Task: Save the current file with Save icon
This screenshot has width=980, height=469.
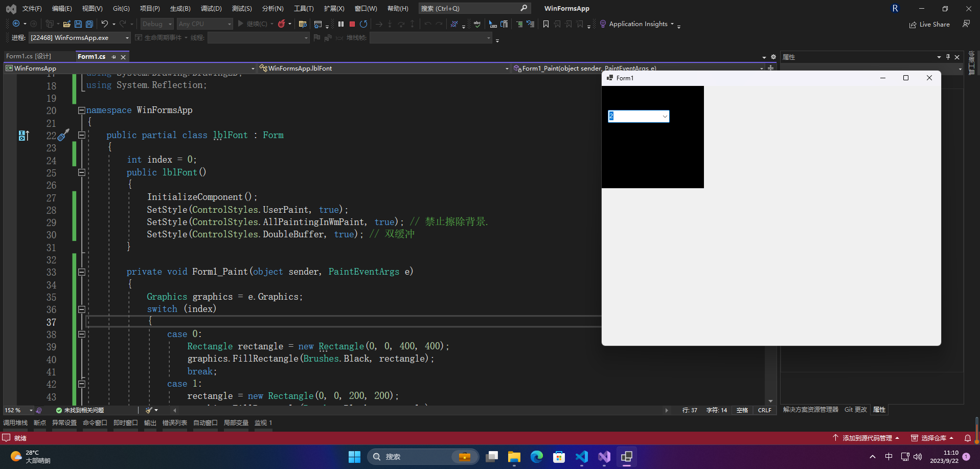Action: [78, 24]
